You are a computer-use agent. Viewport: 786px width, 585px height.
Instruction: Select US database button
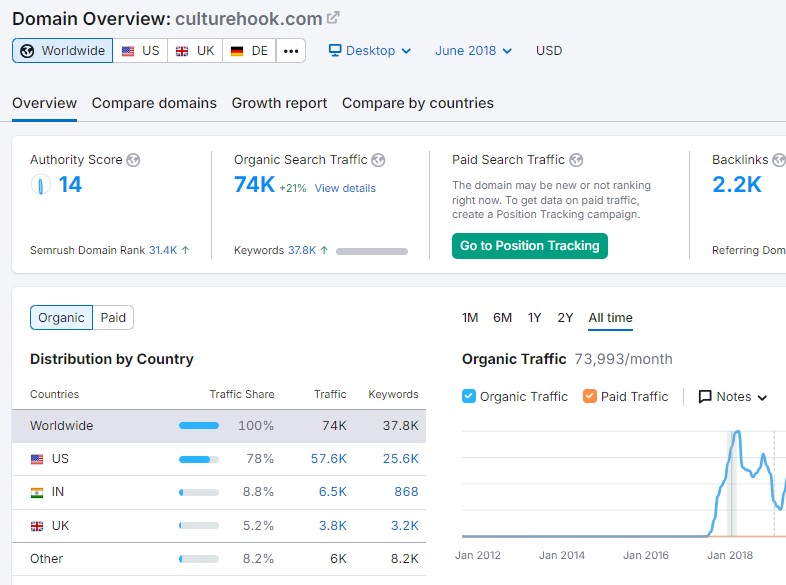[140, 51]
